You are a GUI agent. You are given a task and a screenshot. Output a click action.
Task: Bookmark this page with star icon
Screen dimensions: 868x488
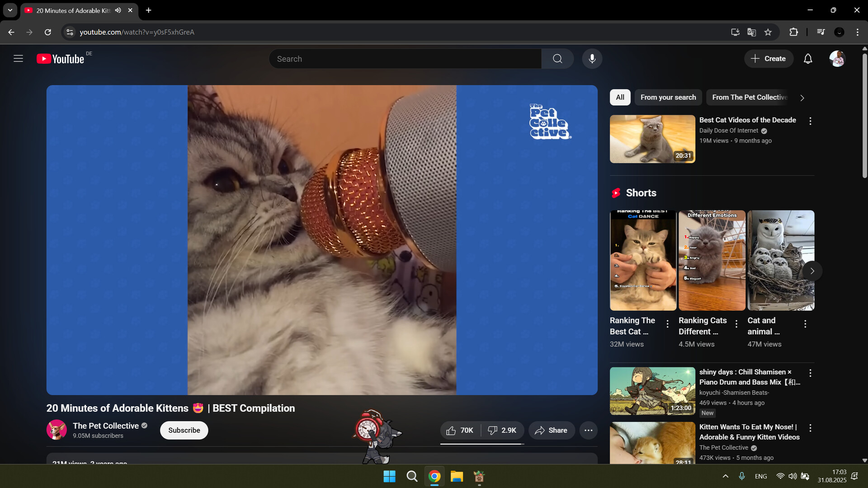pyautogui.click(x=768, y=32)
